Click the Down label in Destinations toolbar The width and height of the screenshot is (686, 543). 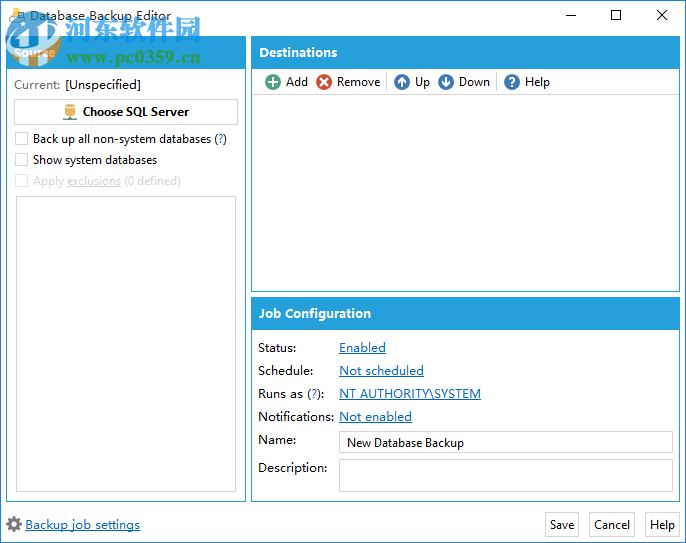click(x=474, y=82)
